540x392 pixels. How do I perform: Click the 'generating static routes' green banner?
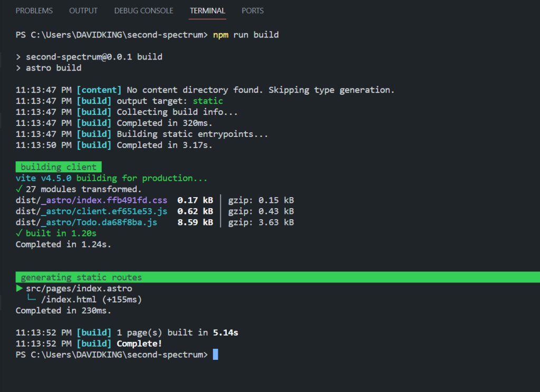[81, 278]
